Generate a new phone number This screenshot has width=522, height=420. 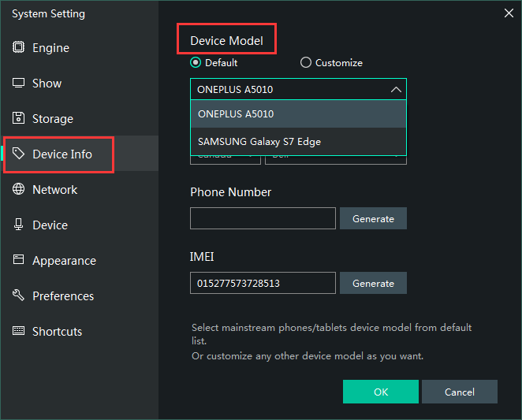(373, 218)
